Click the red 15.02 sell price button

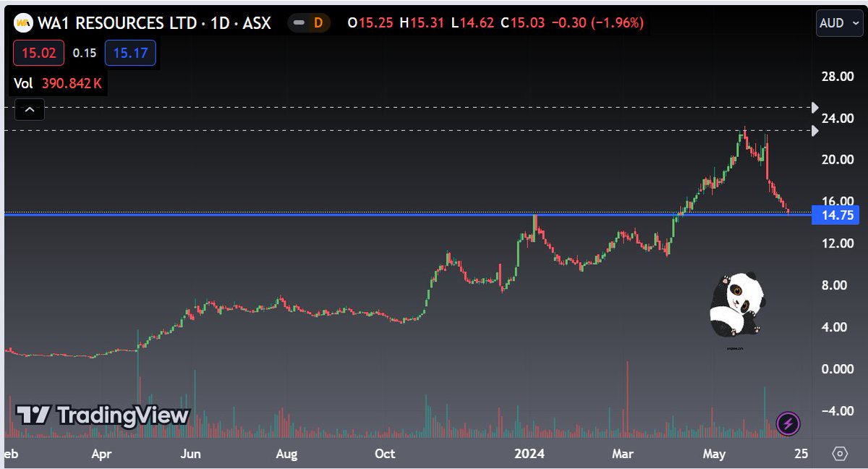click(38, 54)
